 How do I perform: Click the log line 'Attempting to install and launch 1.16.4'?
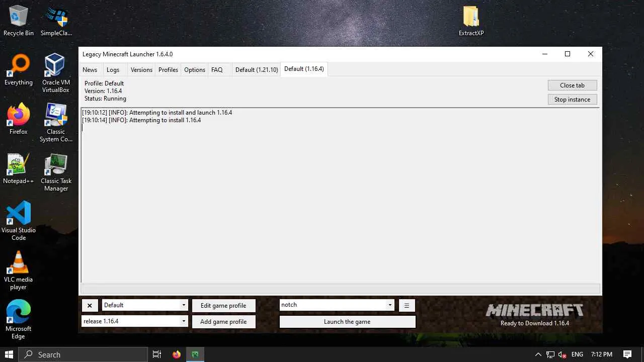pyautogui.click(x=157, y=113)
